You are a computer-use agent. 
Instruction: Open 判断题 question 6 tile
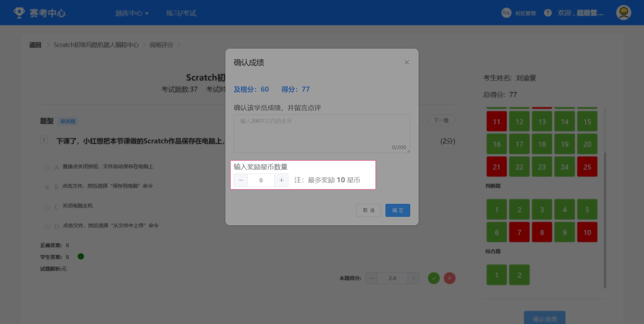[497, 232]
